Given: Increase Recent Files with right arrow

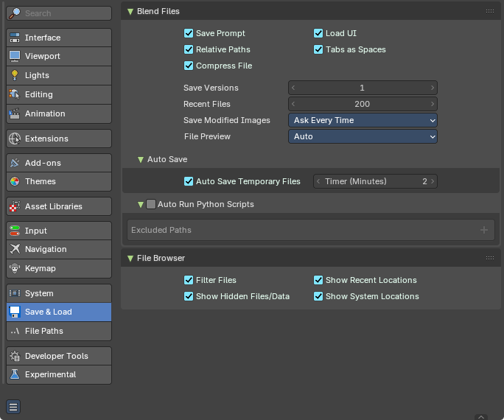Looking at the screenshot, I should tap(433, 104).
